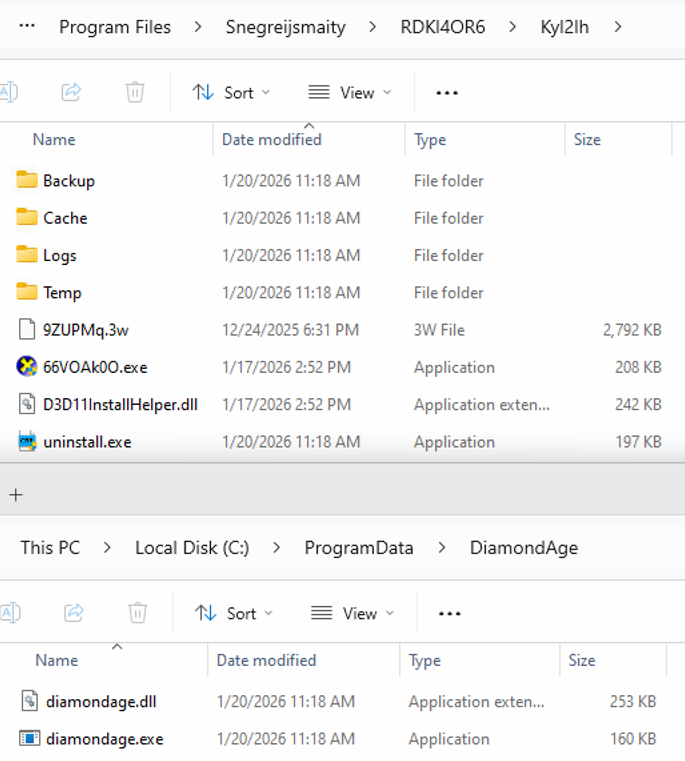The image size is (685, 761).
Task: Select the 66VOAk0O.exe application icon
Action: [x=27, y=366]
